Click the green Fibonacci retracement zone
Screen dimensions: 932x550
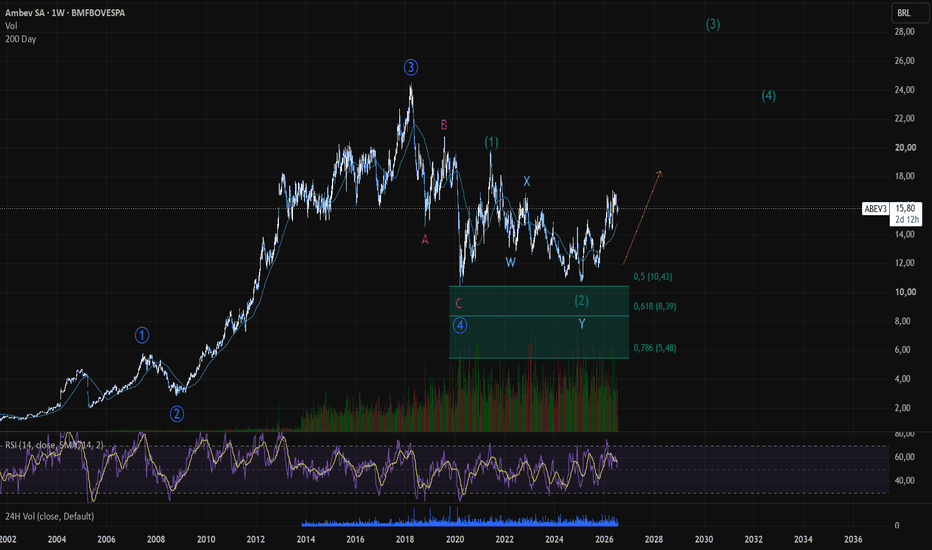click(539, 322)
